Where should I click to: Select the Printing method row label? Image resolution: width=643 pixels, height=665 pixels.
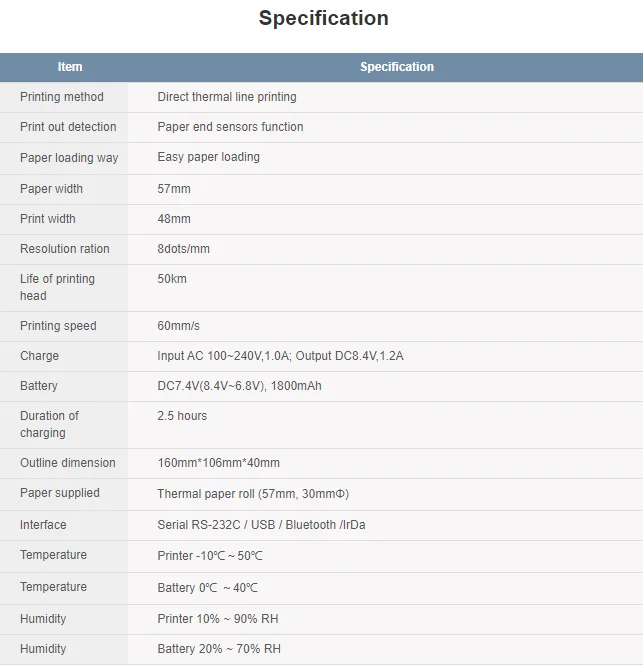coord(62,97)
